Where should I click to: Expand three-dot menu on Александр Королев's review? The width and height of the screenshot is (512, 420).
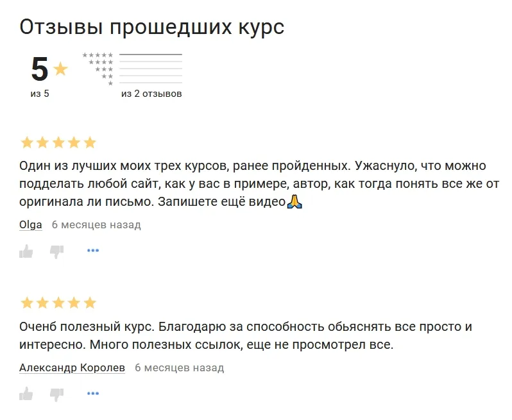[93, 394]
